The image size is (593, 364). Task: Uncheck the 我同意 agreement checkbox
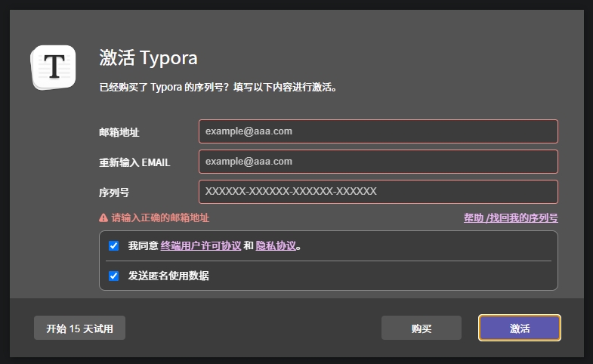(x=113, y=245)
